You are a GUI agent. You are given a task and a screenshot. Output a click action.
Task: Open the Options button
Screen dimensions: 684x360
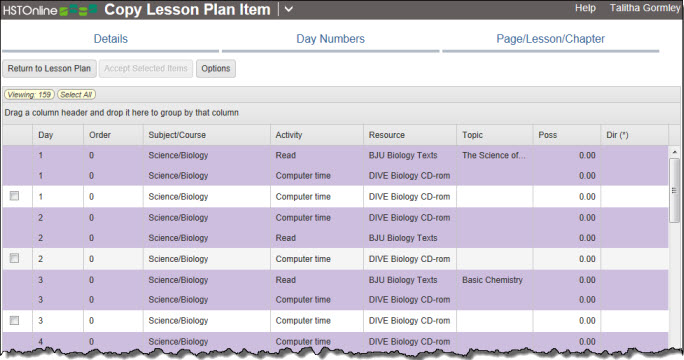(216, 69)
